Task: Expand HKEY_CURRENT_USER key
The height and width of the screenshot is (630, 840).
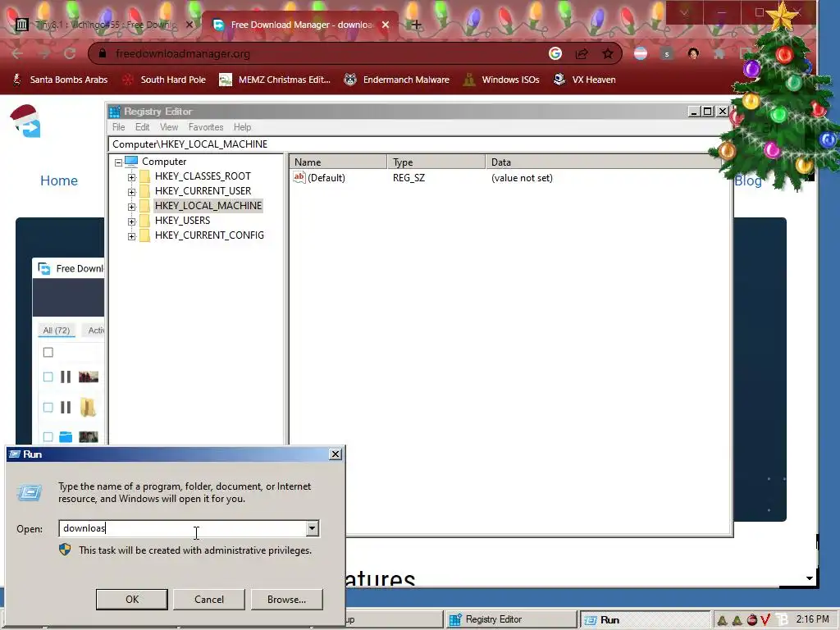Action: pos(132,192)
